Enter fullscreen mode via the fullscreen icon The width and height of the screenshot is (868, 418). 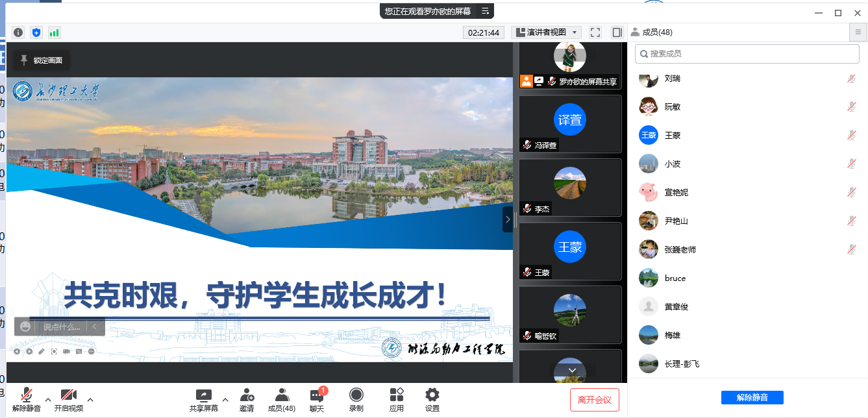595,32
